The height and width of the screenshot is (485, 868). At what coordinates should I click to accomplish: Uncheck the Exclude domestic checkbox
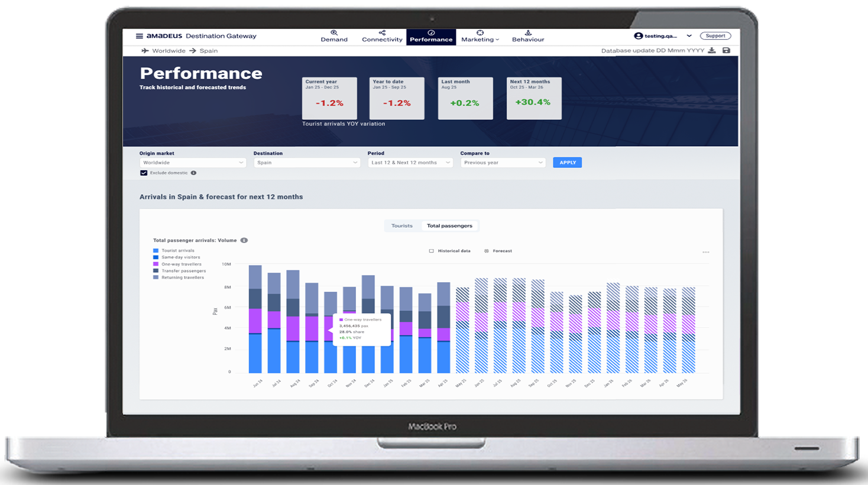pos(144,173)
